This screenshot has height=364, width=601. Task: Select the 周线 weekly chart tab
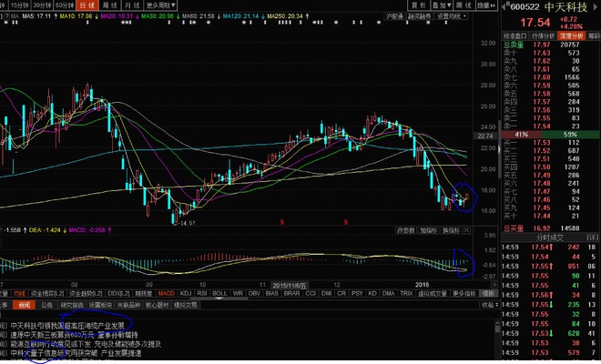pyautogui.click(x=110, y=5)
